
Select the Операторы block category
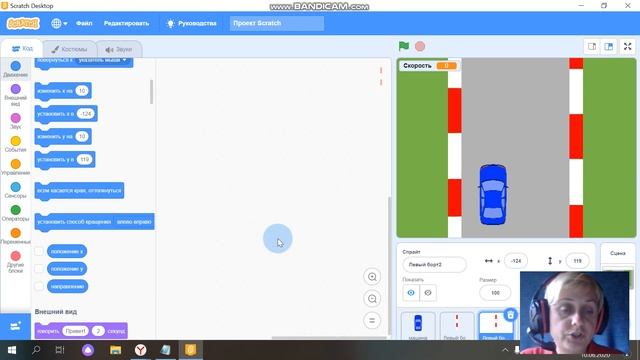click(16, 213)
